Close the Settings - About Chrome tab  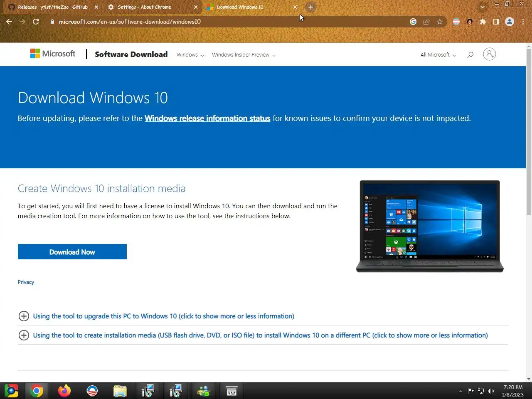click(x=196, y=7)
